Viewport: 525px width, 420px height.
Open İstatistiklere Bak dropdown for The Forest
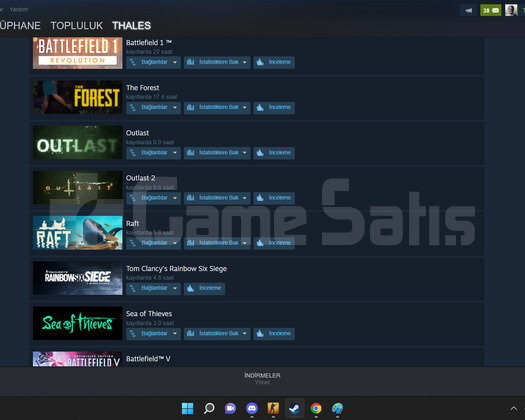coord(217,108)
